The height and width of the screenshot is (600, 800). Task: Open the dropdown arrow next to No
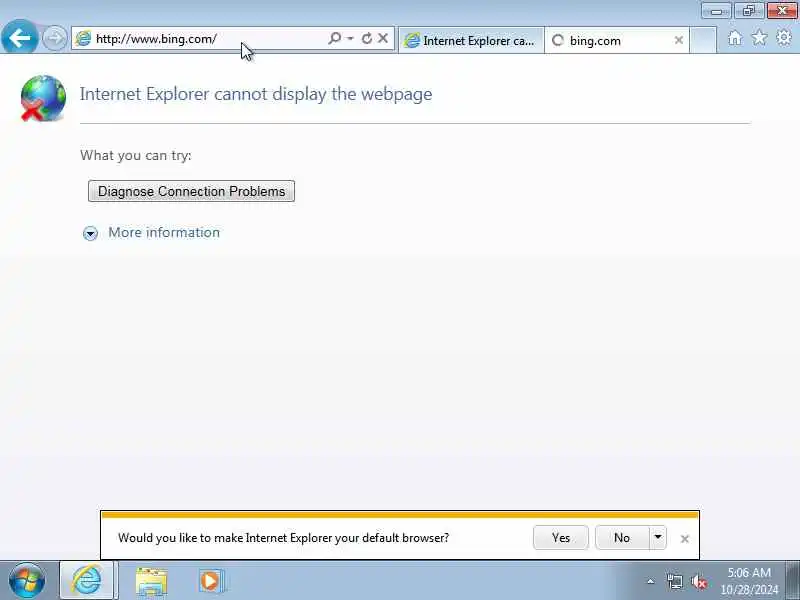[658, 538]
